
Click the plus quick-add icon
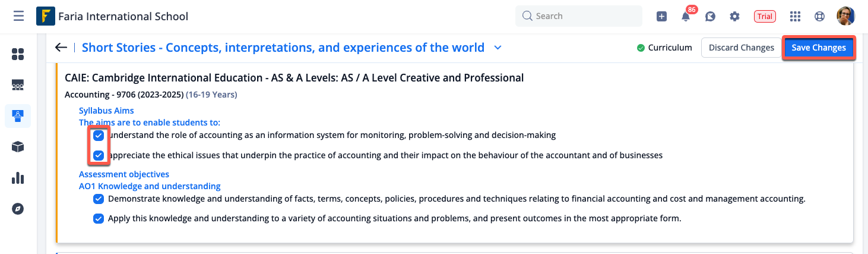tap(661, 17)
